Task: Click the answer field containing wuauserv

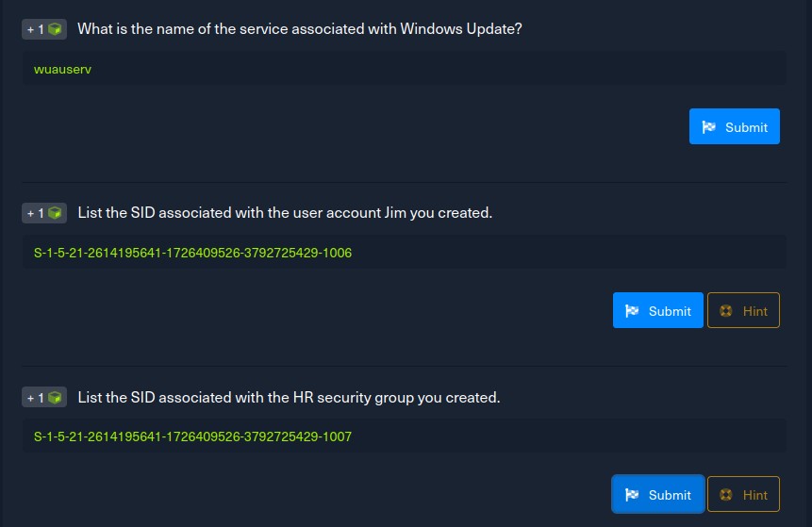Action: pyautogui.click(x=404, y=68)
